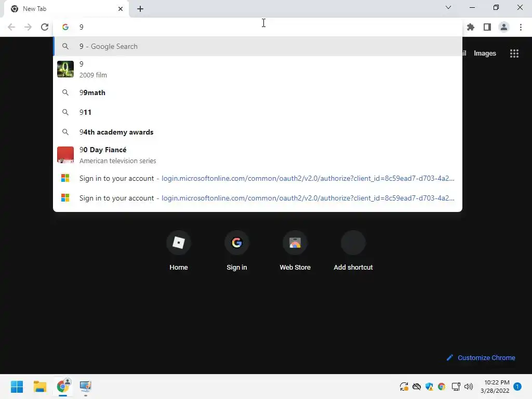Screen dimensions: 532x399
Task: Select the 99math suggestion
Action: [258, 92]
